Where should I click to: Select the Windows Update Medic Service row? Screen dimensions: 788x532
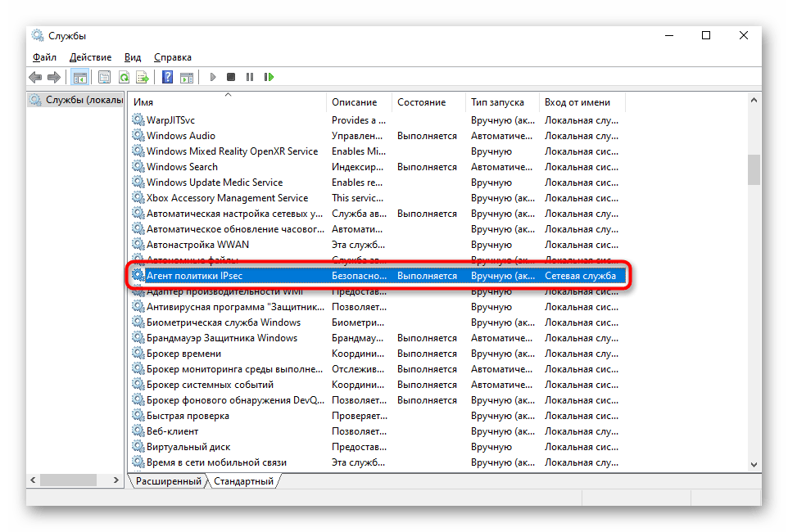(x=377, y=183)
